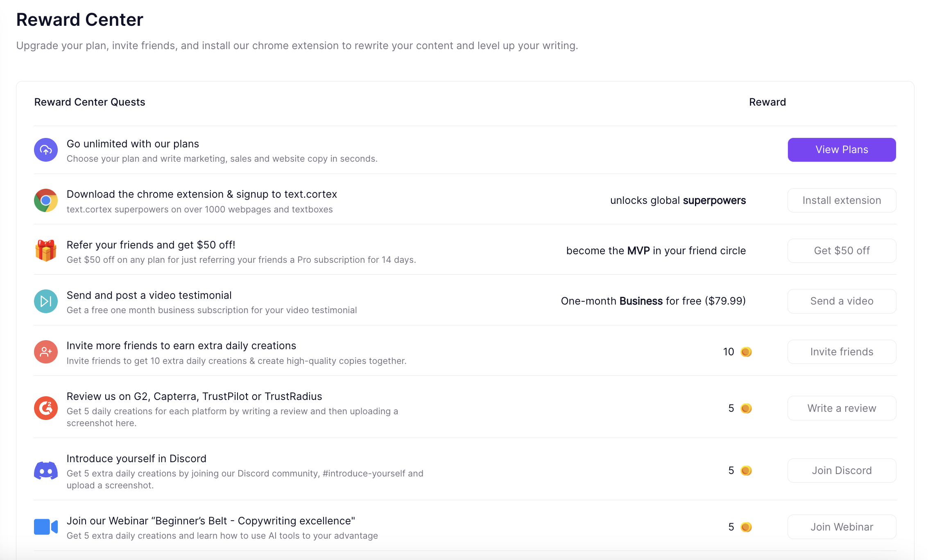This screenshot has height=560, width=928.
Task: Click 'Download the chrome extension & signup' title
Action: click(x=202, y=194)
